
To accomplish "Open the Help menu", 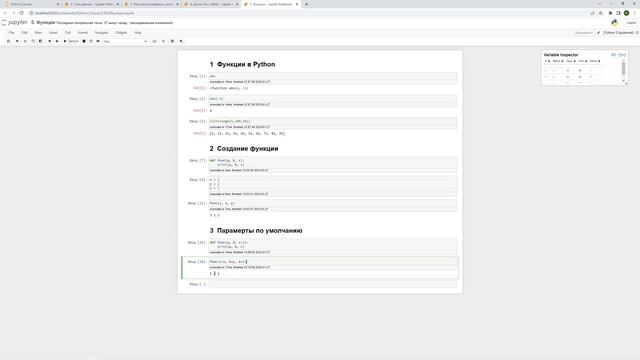I will 138,33.
